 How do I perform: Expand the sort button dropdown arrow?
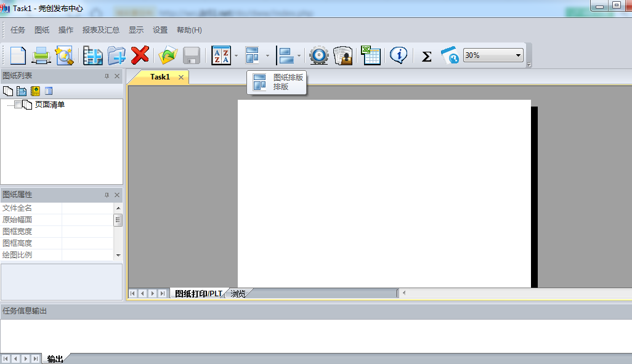click(237, 56)
